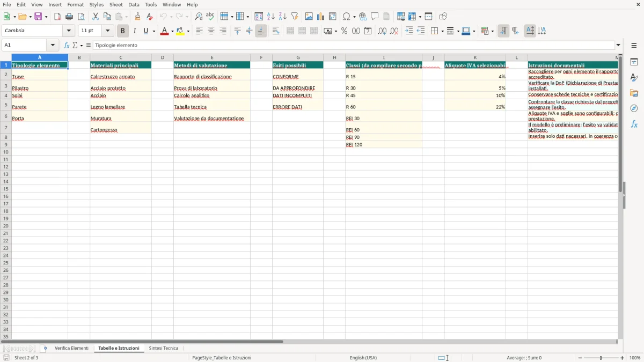This screenshot has height=362, width=644.
Task: Open the Data menu
Action: pyautogui.click(x=134, y=4)
